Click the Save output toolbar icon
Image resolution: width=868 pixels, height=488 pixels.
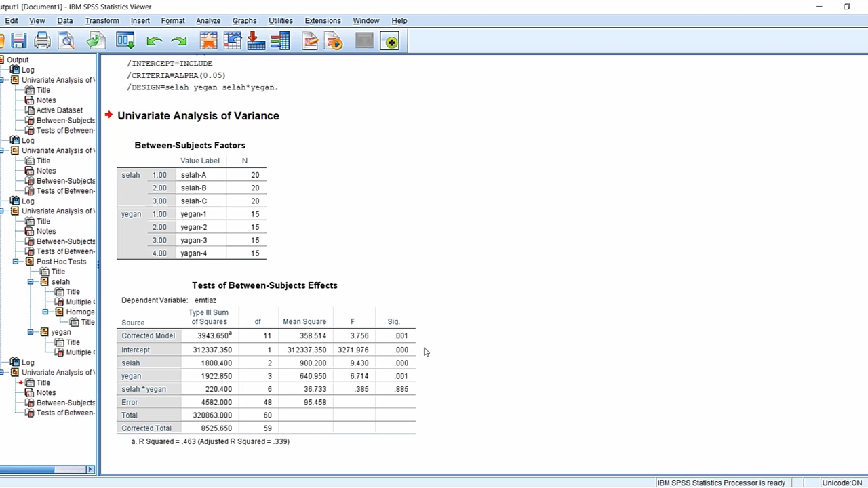pos(19,41)
